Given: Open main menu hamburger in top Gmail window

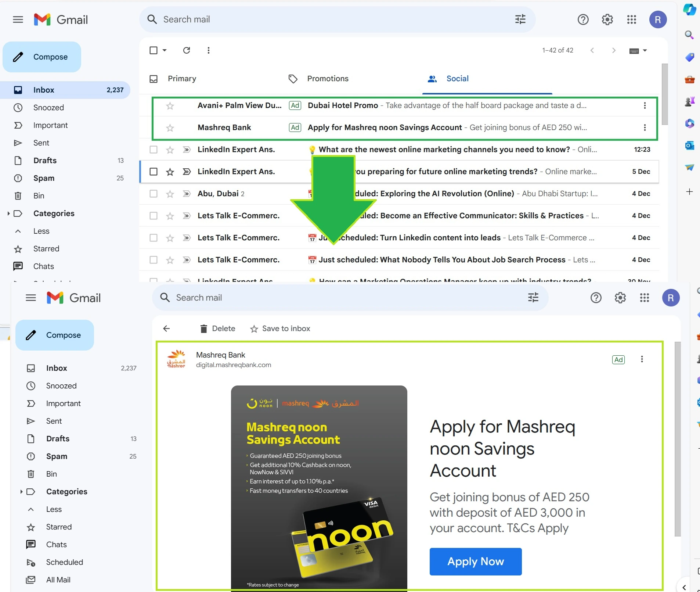Looking at the screenshot, I should 18,19.
